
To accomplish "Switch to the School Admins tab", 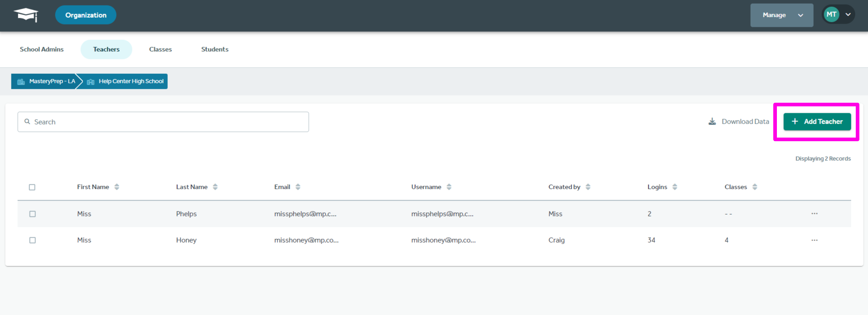I will [42, 49].
